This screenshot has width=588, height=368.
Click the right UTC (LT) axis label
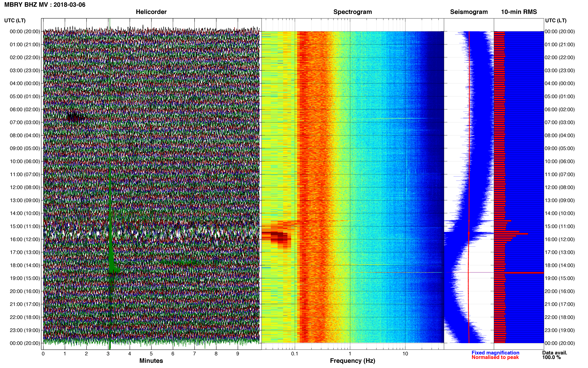pos(556,20)
